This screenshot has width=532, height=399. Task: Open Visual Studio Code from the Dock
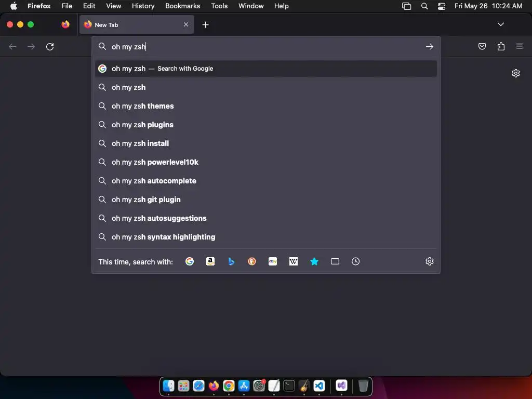(x=319, y=386)
